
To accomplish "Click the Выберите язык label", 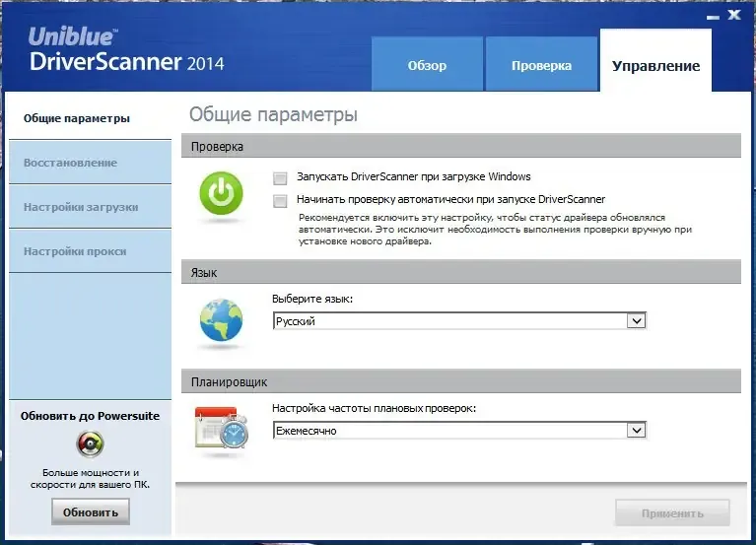I will click(x=312, y=299).
